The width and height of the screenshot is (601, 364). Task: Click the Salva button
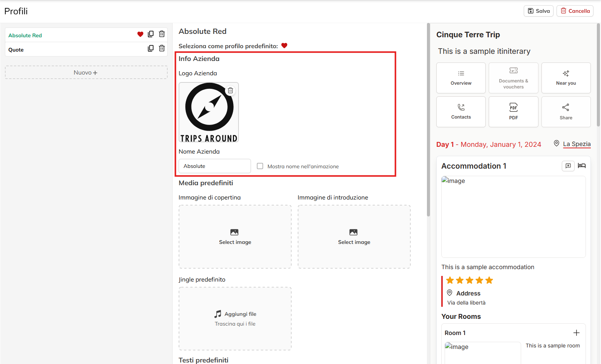click(538, 11)
